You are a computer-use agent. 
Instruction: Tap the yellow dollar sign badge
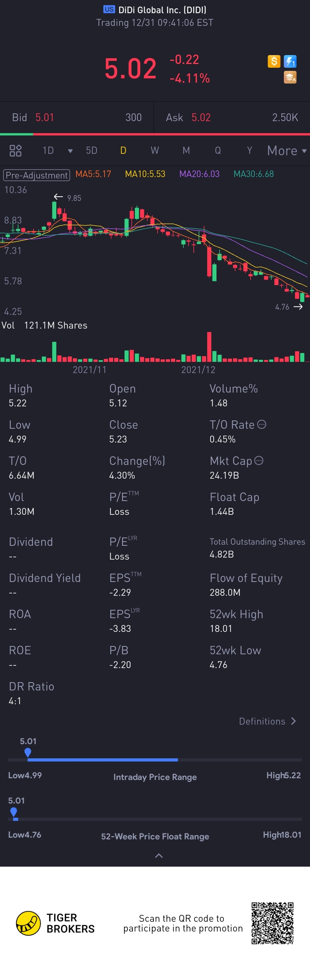(274, 61)
